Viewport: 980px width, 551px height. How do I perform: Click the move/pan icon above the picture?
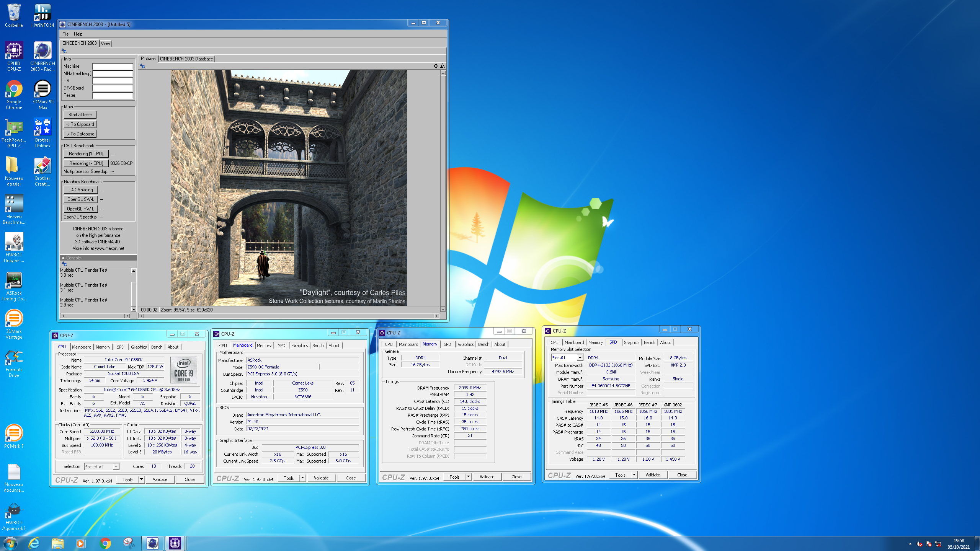436,66
